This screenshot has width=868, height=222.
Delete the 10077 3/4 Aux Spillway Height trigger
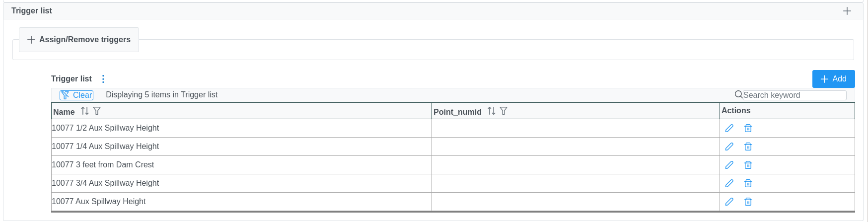(748, 183)
